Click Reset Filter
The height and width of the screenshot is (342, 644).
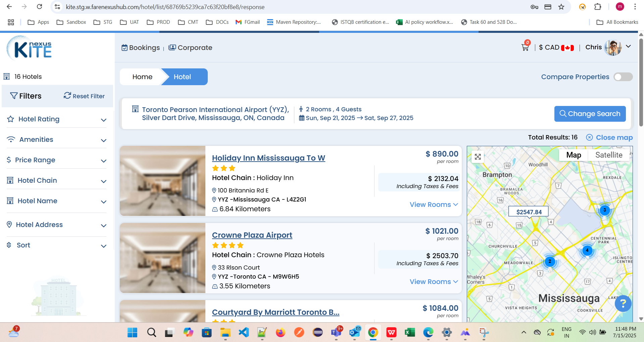84,96
